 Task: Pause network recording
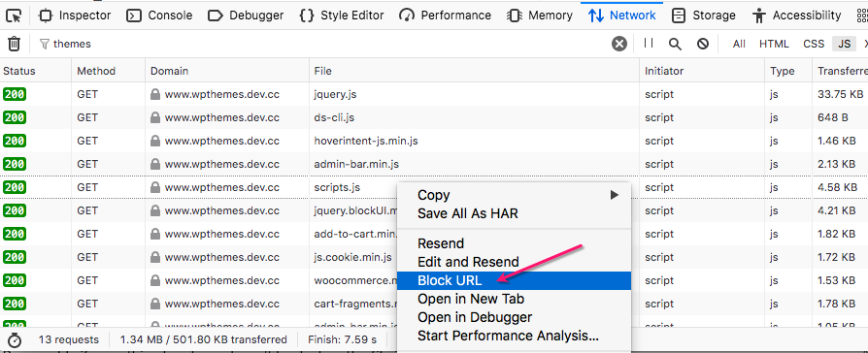pyautogui.click(x=649, y=44)
